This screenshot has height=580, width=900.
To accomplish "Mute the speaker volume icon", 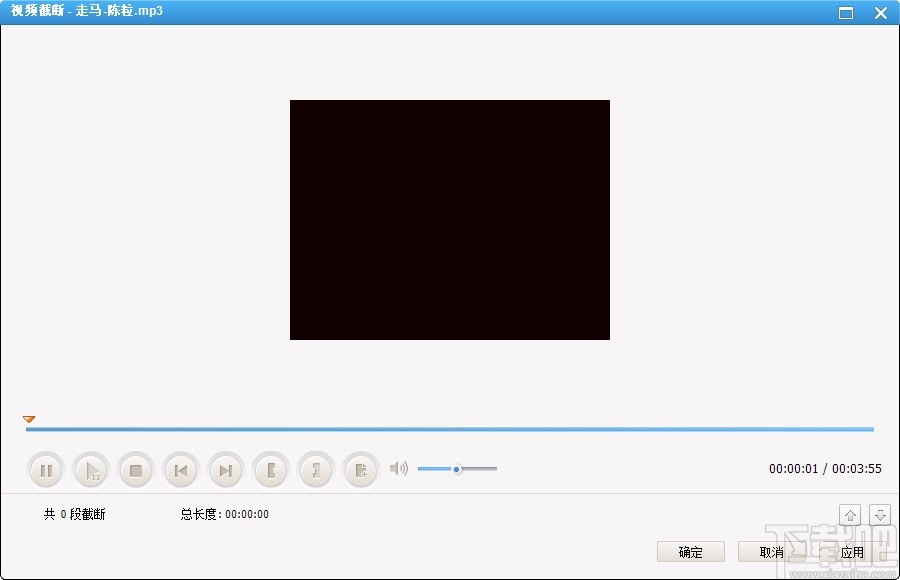I will click(398, 468).
